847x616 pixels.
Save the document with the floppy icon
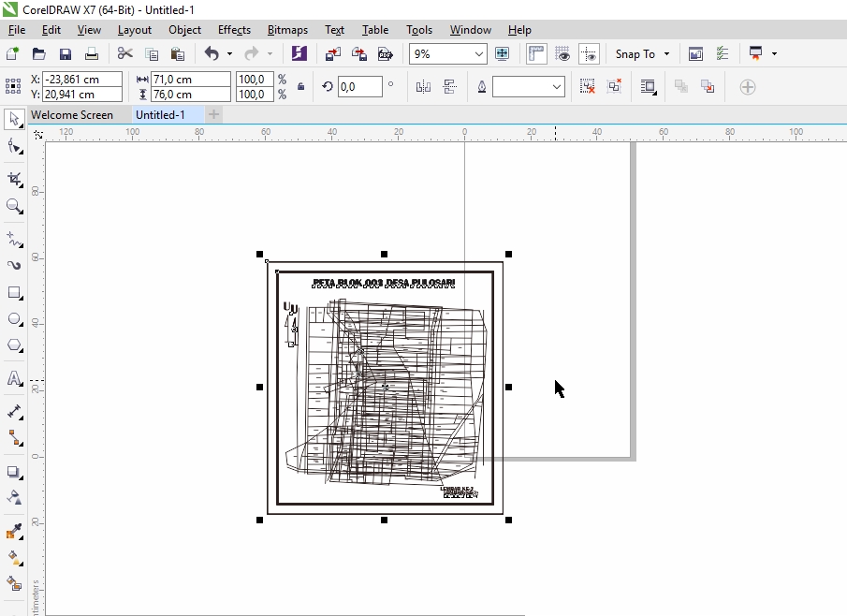point(66,53)
